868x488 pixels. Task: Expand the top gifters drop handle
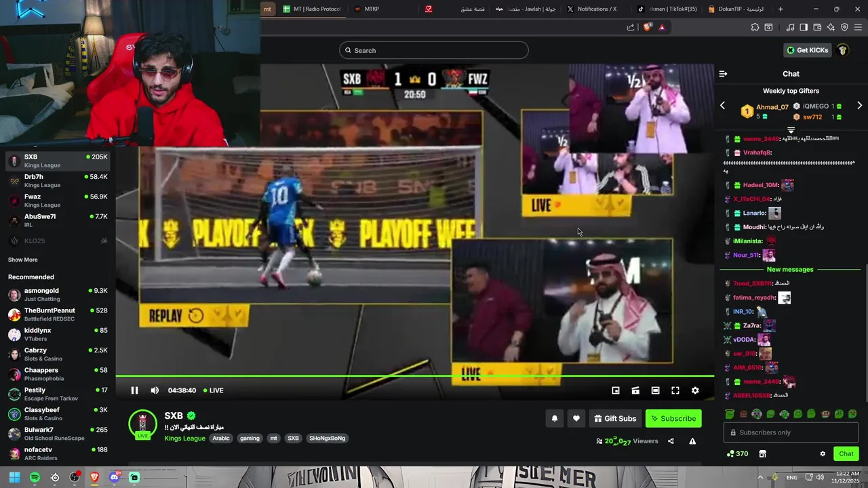pyautogui.click(x=791, y=129)
